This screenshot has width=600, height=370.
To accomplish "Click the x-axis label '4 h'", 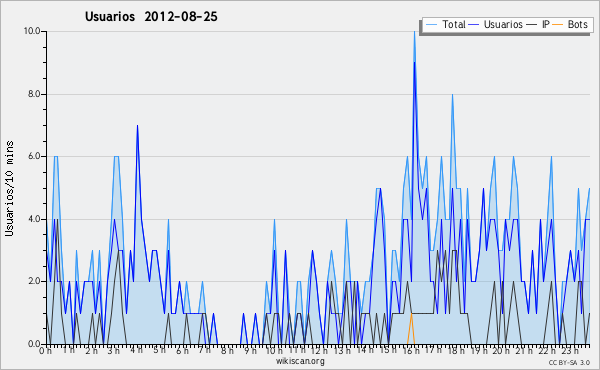I will [x=136, y=350].
